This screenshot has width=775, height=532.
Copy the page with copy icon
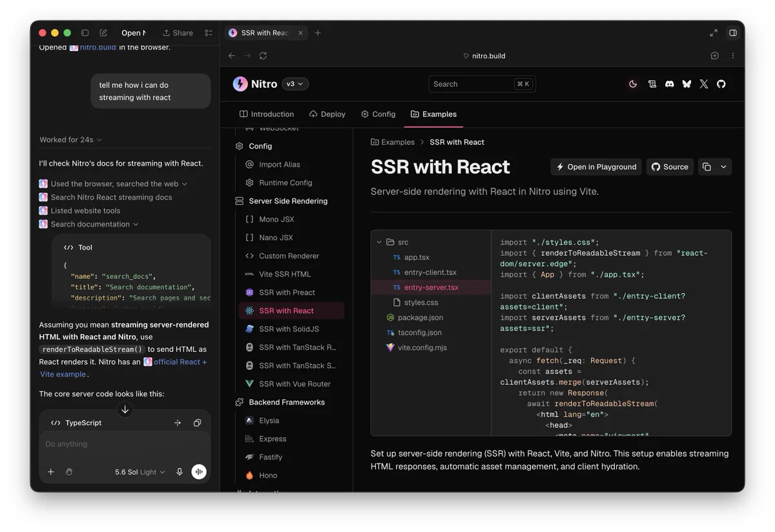[707, 167]
